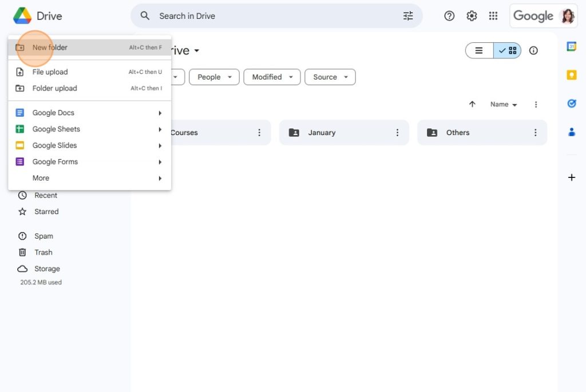Viewport: 586px width, 392px height.
Task: Select File upload menu item
Action: [x=90, y=72]
